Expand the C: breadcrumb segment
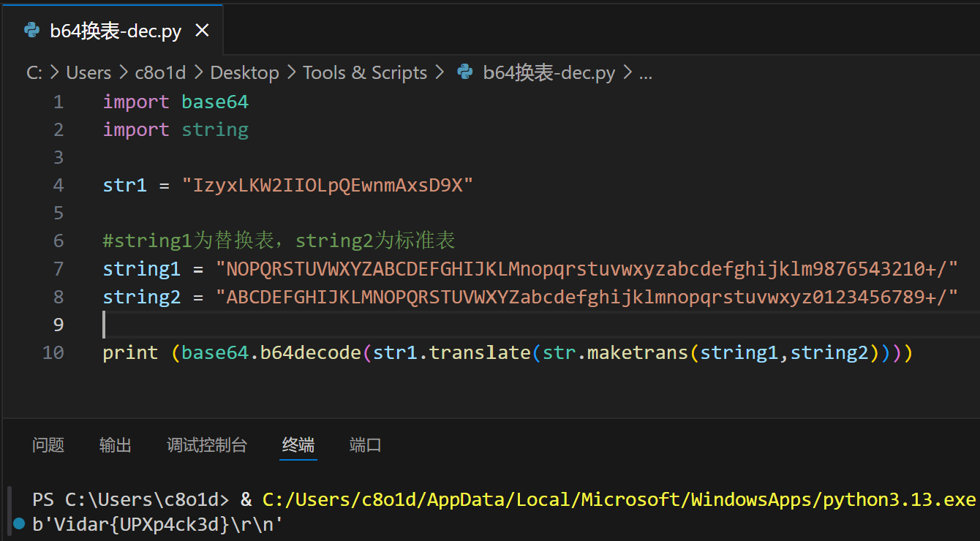 (x=34, y=72)
